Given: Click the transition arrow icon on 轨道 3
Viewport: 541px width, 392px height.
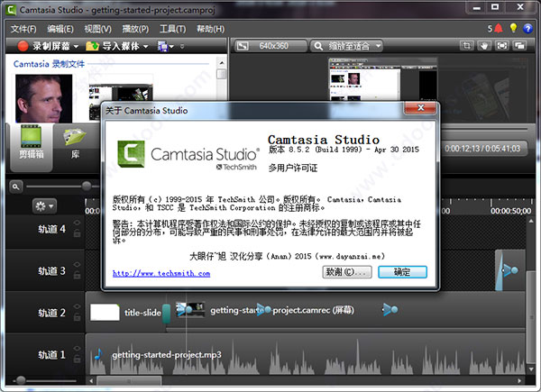Looking at the screenshot, I should 510,270.
